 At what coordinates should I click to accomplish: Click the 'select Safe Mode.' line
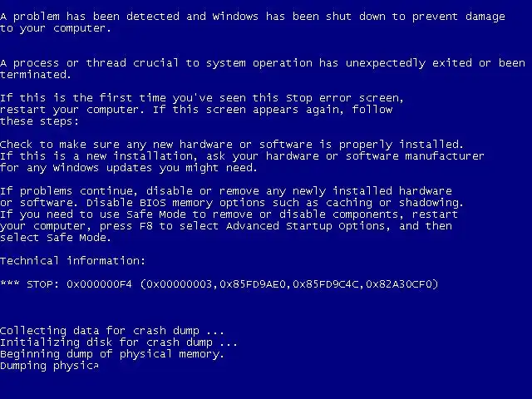pyautogui.click(x=56, y=238)
